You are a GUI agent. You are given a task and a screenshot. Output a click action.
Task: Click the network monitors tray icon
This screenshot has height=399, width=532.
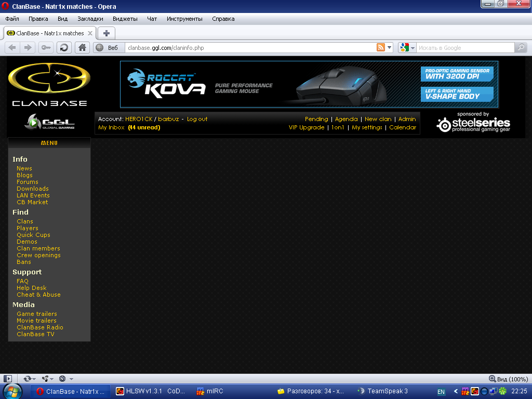[x=494, y=391]
